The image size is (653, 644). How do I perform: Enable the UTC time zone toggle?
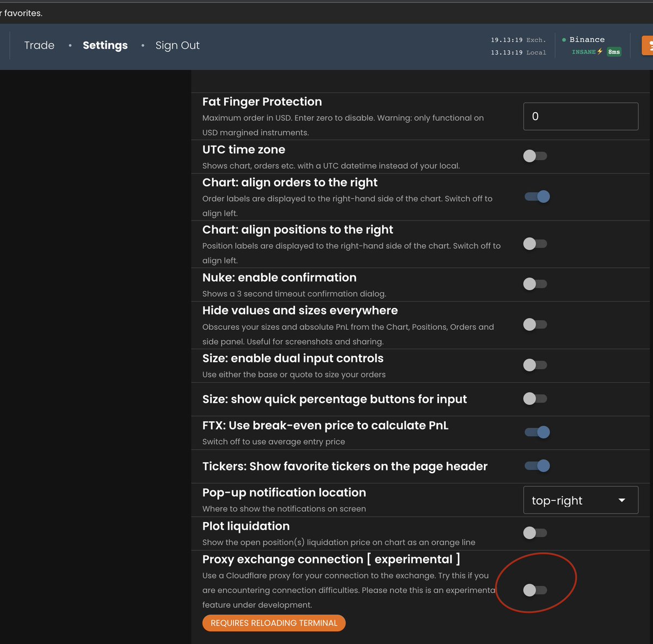[535, 156]
